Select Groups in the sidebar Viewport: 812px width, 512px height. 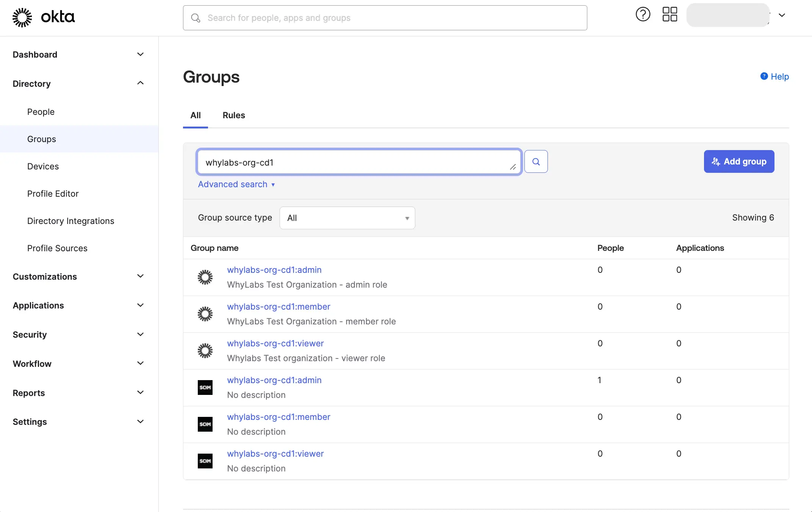tap(42, 139)
